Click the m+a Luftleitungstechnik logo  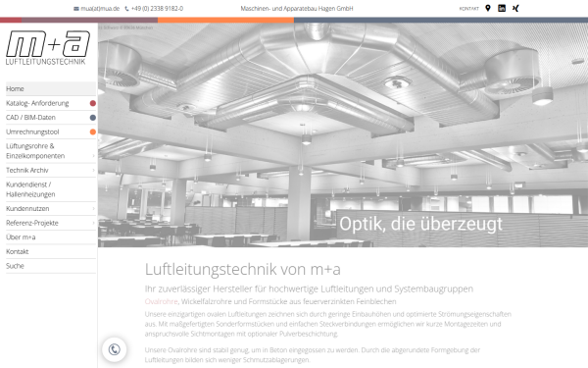click(48, 48)
